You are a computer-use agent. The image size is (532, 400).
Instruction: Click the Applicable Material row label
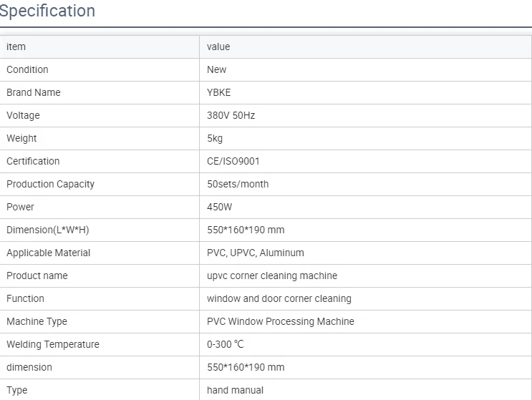tap(49, 253)
